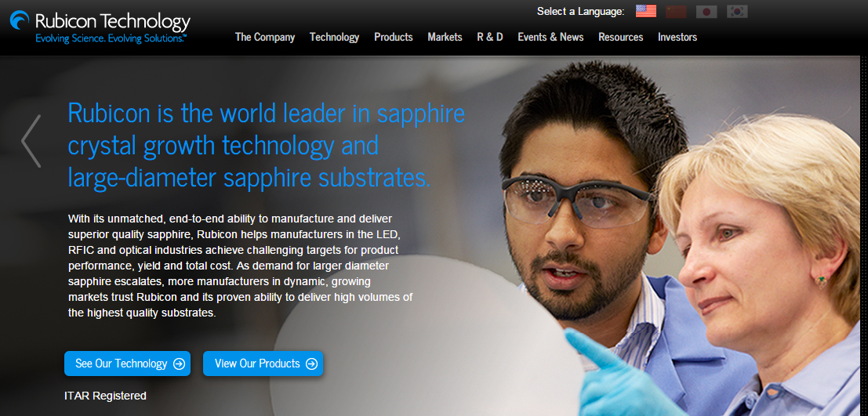The image size is (868, 416).
Task: Click the Rubicon Technology logo text
Action: 112,22
